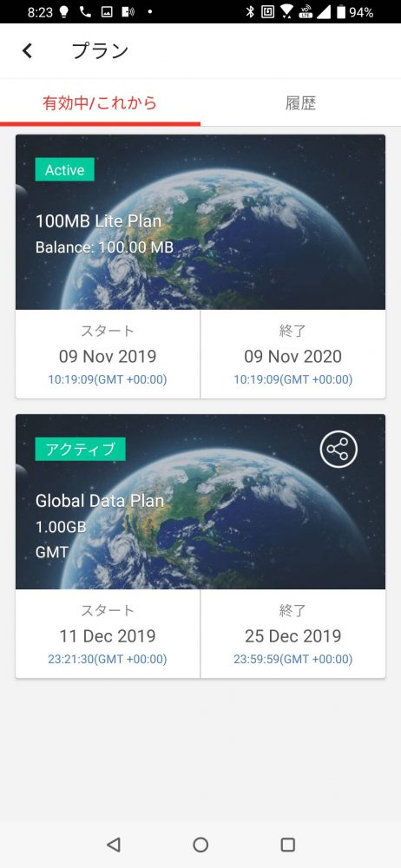Tap the Wi-Fi signal status icon
The width and height of the screenshot is (401, 868).
286,11
